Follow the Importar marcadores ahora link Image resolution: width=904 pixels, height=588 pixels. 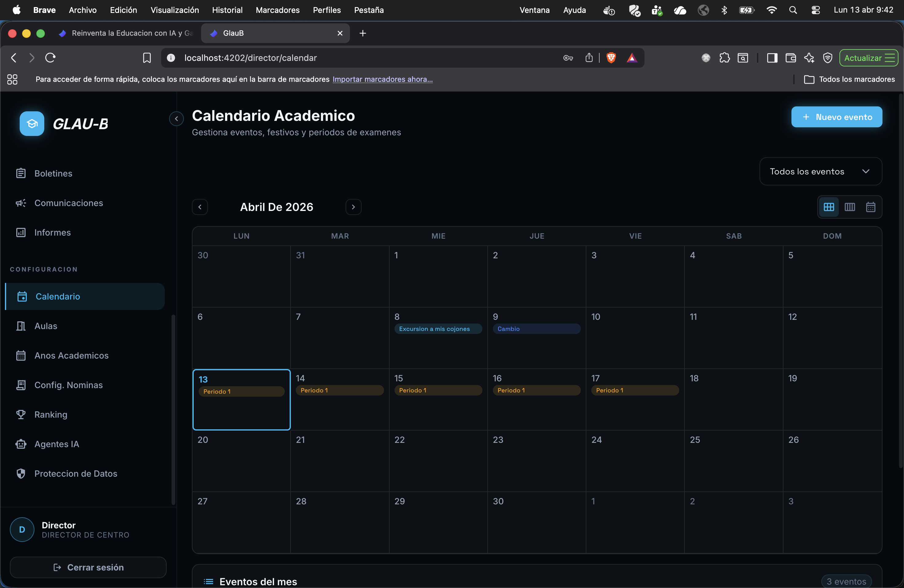(383, 79)
